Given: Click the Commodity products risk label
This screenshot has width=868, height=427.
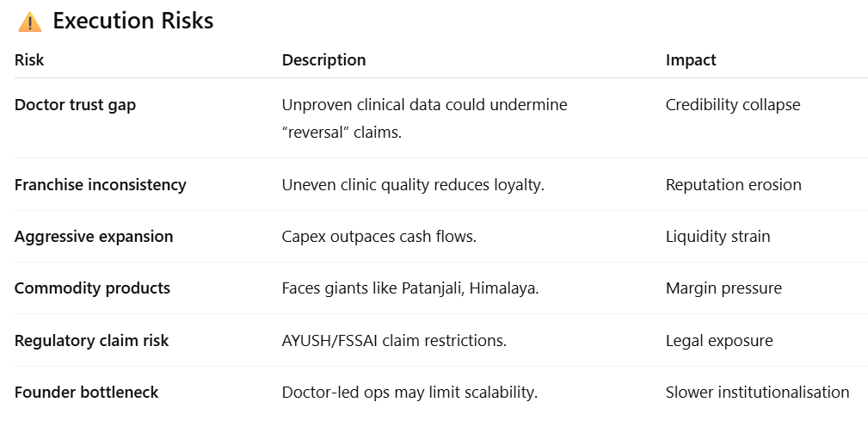Looking at the screenshot, I should pyautogui.click(x=92, y=288).
